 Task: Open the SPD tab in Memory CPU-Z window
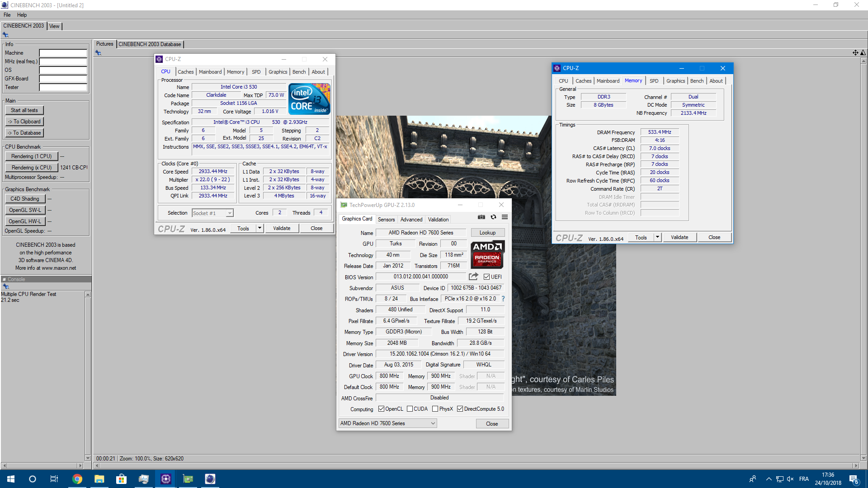coord(654,81)
